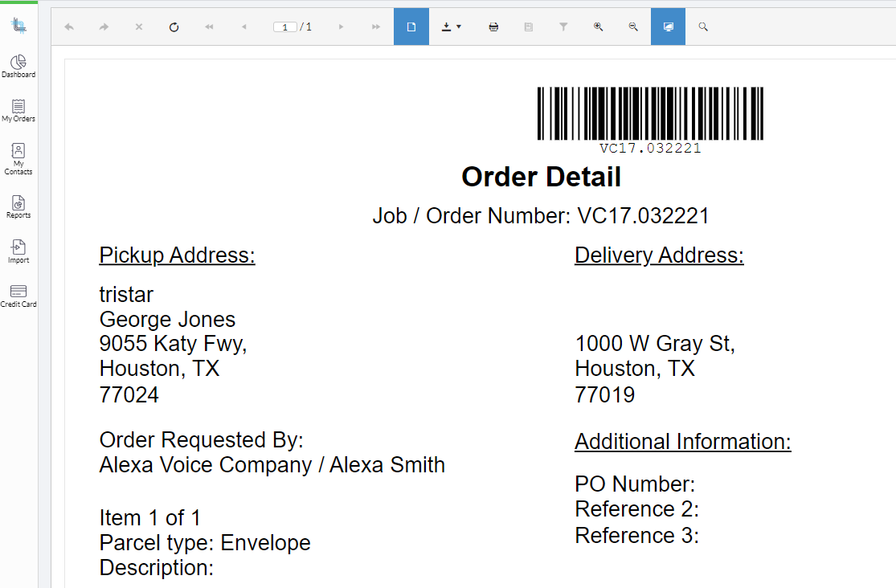Toggle full page / page width view
Image resolution: width=896 pixels, height=588 pixels.
(668, 27)
